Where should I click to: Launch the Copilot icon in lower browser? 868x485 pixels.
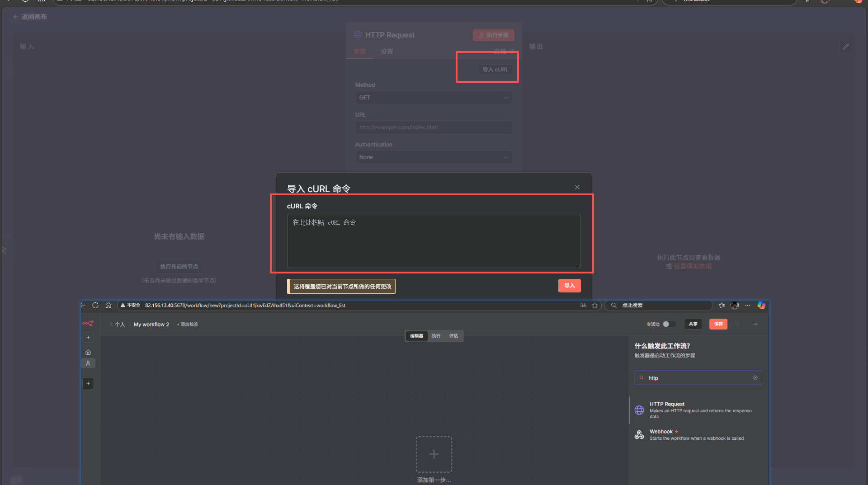coord(761,306)
